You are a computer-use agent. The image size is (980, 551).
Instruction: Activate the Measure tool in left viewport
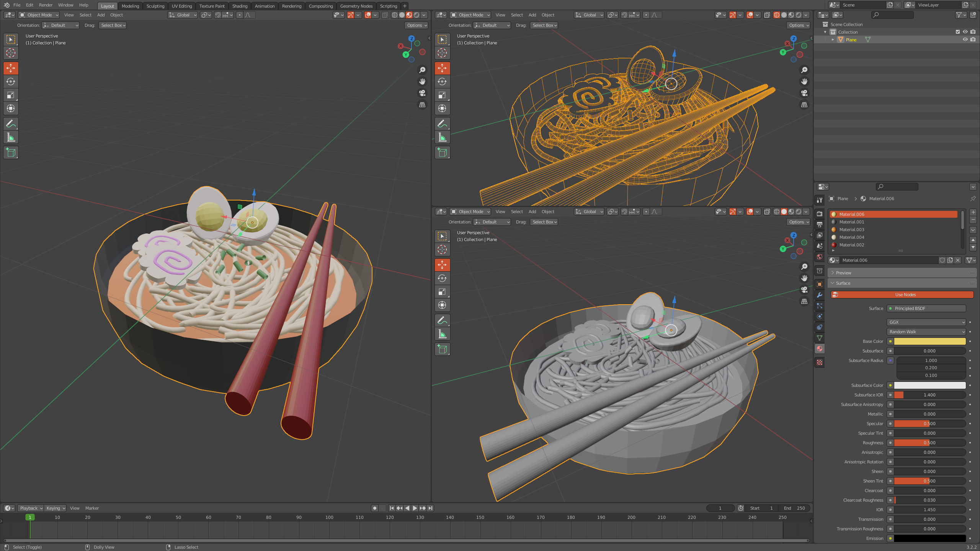click(x=11, y=137)
